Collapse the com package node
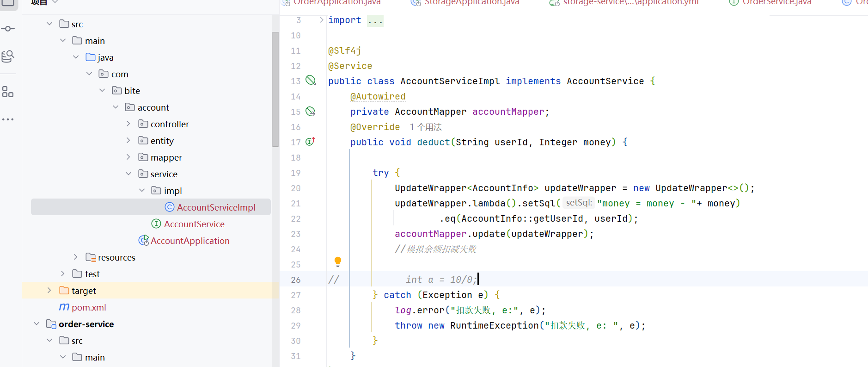 (x=89, y=74)
